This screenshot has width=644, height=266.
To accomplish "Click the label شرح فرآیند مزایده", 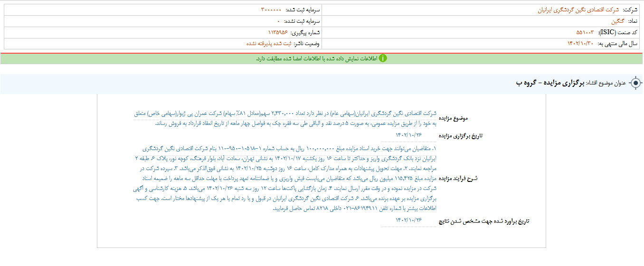I will [458, 178].
